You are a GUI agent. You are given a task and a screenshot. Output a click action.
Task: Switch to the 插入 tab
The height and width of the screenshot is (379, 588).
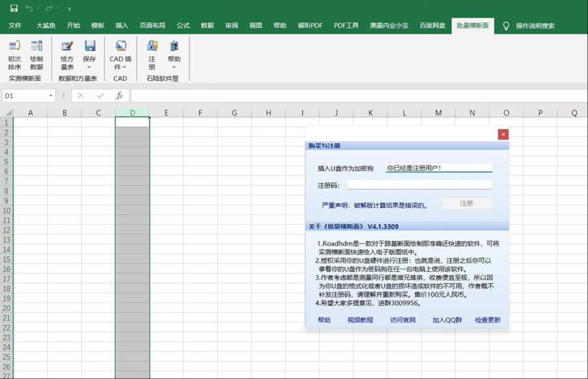pos(122,25)
